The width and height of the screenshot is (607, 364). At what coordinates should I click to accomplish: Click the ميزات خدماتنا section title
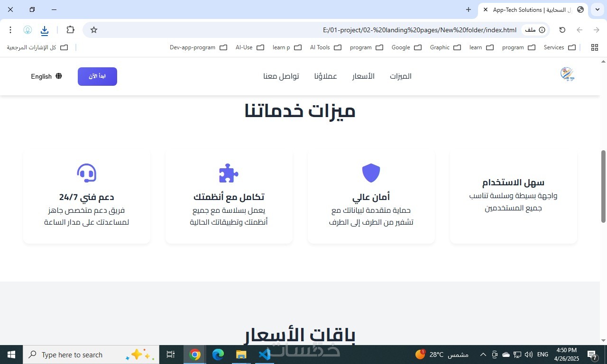300,111
